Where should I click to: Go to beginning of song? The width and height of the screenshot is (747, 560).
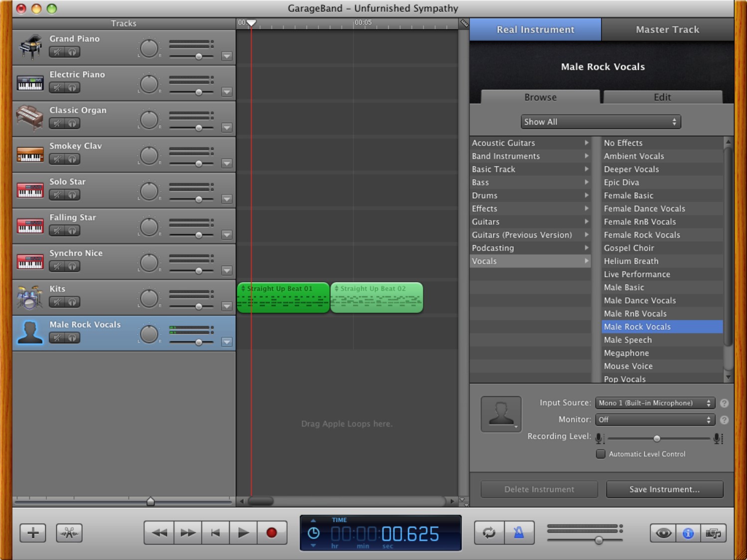215,533
